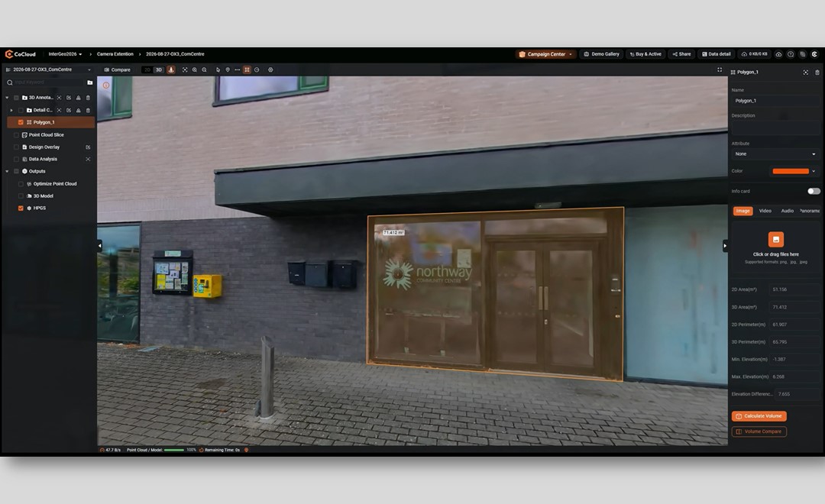Open help question mark icon

pyautogui.click(x=791, y=54)
